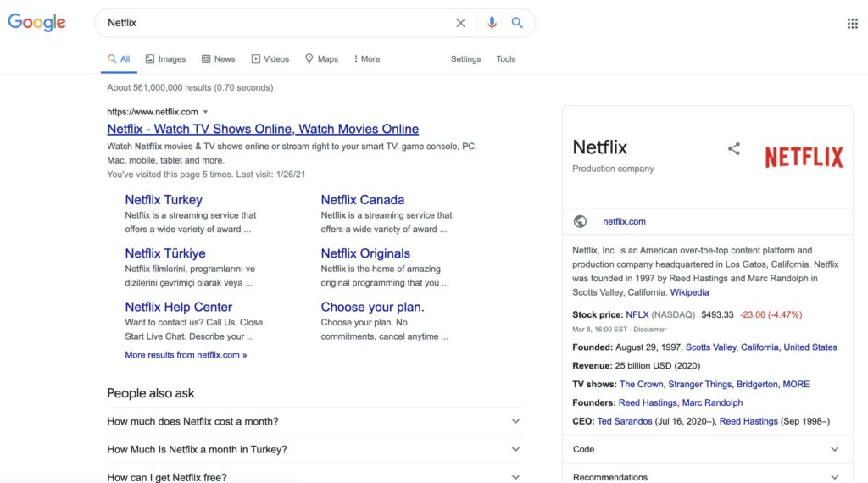Click the stock Disclaimer link
Screen dimensions: 868x483
(650, 329)
